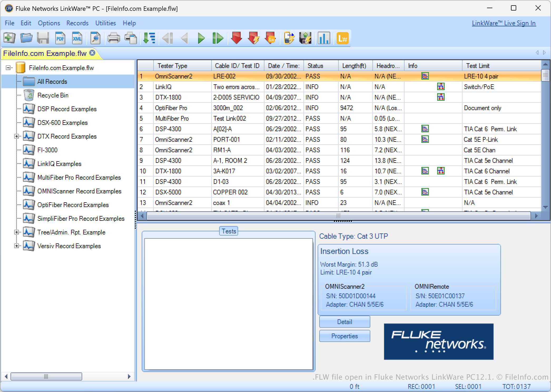Click the New project icon with green plus
551x392 pixels.
pyautogui.click(x=9, y=38)
